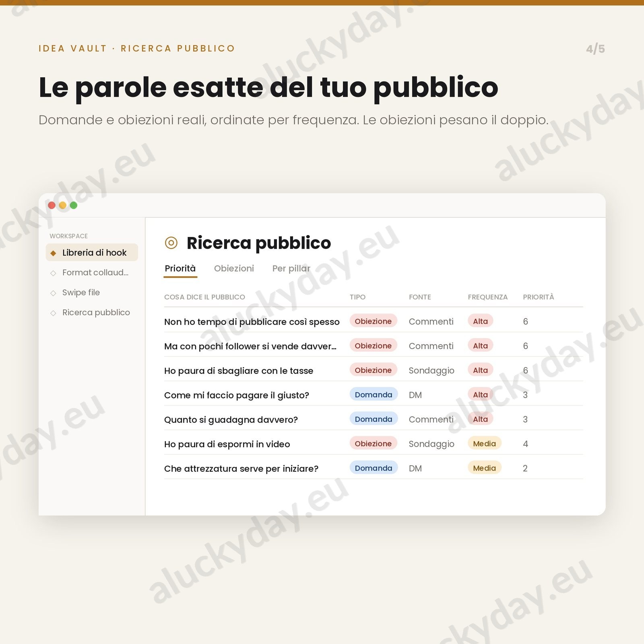The width and height of the screenshot is (644, 644).
Task: Click the target icon next to Ricerca pubblico title
Action: pyautogui.click(x=171, y=243)
